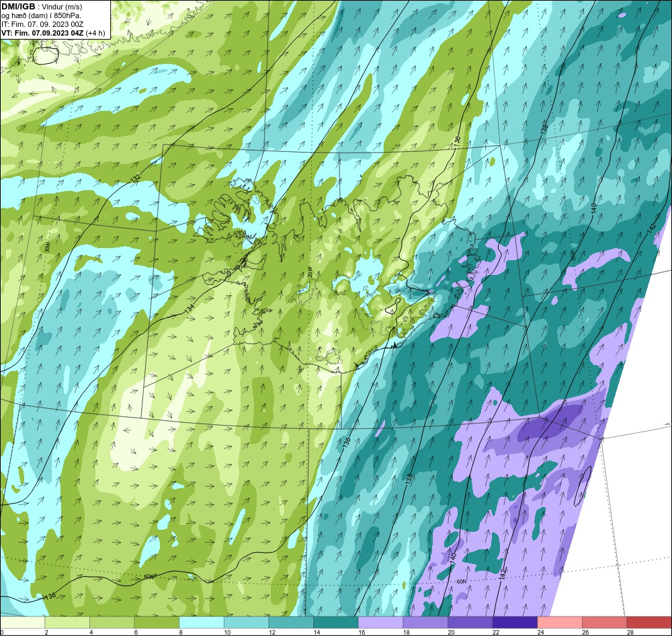Click the legend scale number 16
The image size is (672, 636).
point(362,632)
